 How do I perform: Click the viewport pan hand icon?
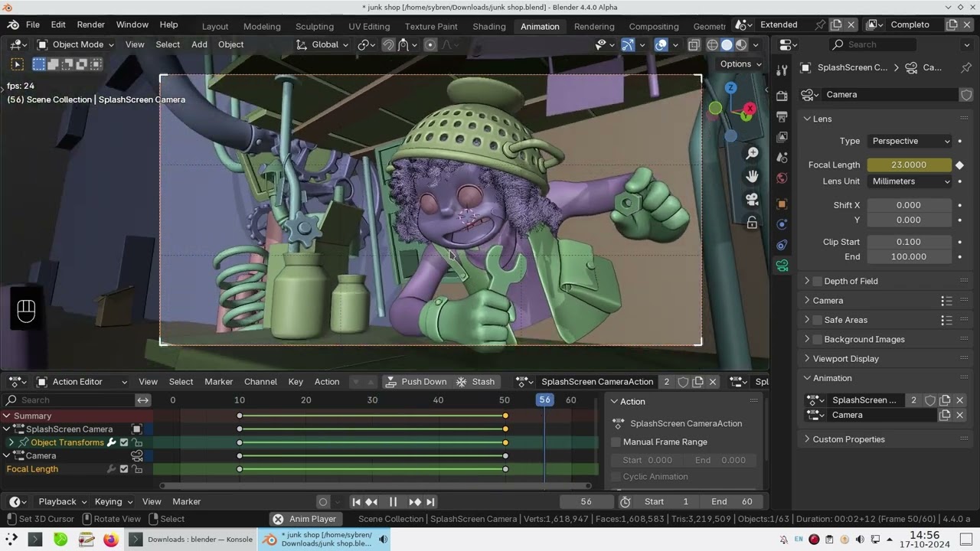click(x=752, y=177)
